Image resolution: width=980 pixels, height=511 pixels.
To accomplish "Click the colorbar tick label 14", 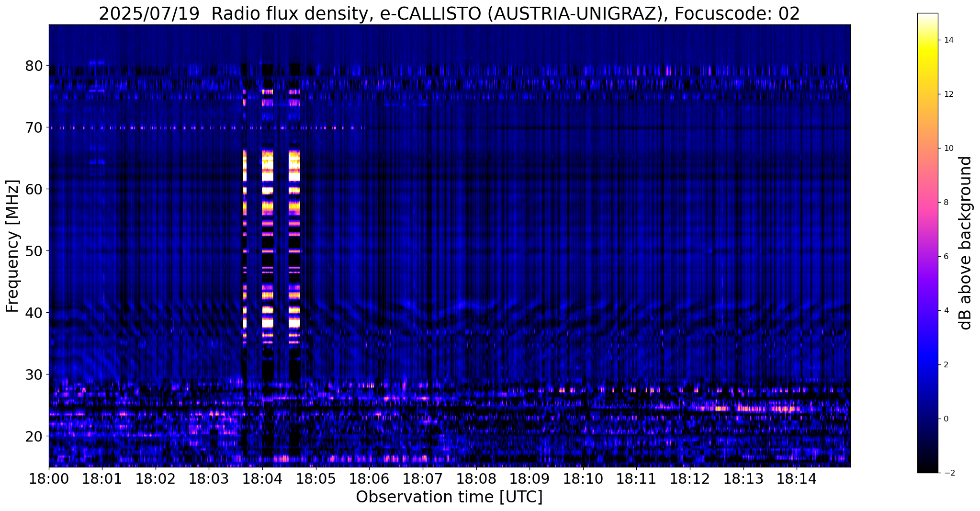I will (948, 40).
